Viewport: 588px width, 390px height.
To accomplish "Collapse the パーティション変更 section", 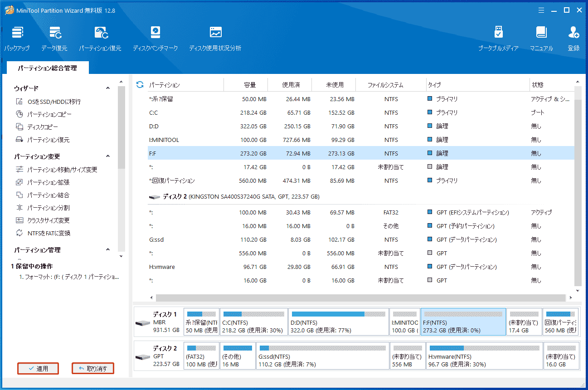I will [108, 156].
